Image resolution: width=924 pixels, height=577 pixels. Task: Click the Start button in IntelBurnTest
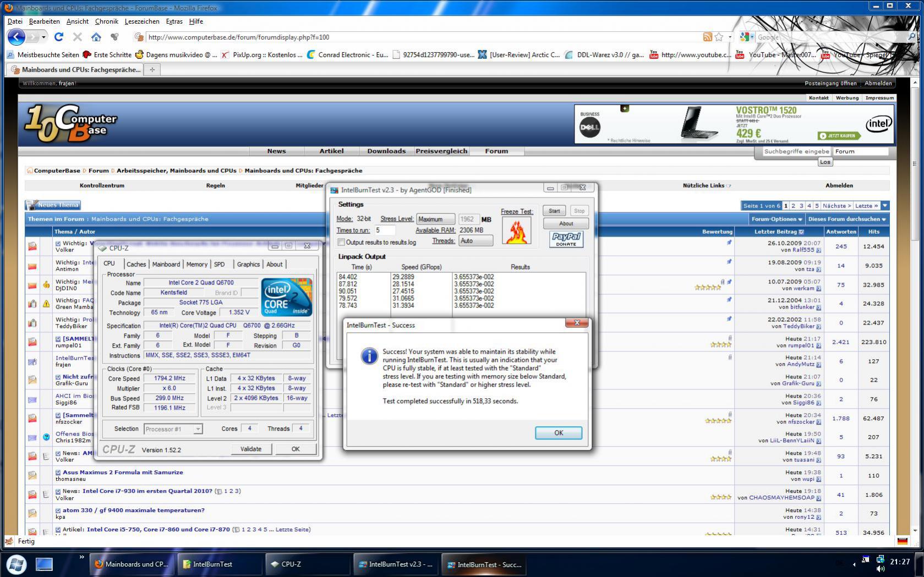[x=554, y=211]
